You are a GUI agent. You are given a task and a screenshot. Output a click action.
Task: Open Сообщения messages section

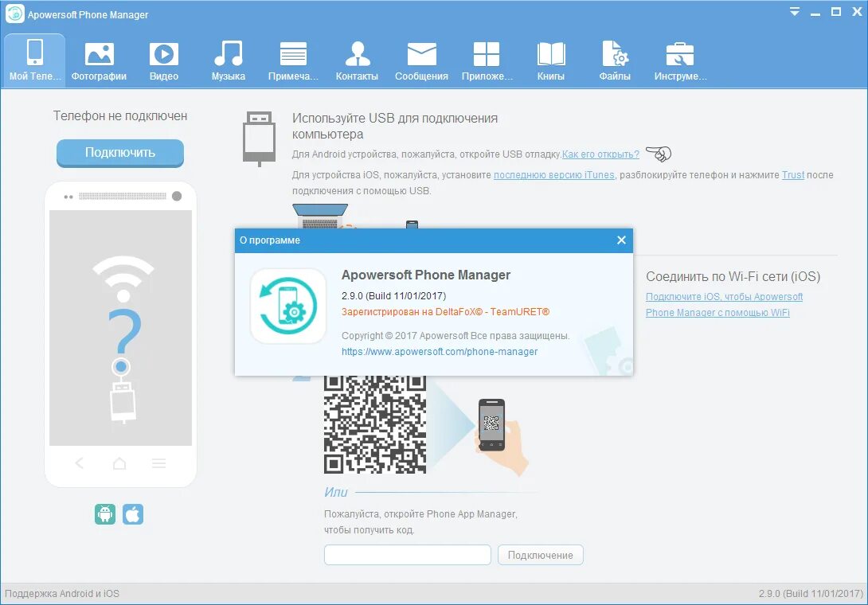(421, 60)
